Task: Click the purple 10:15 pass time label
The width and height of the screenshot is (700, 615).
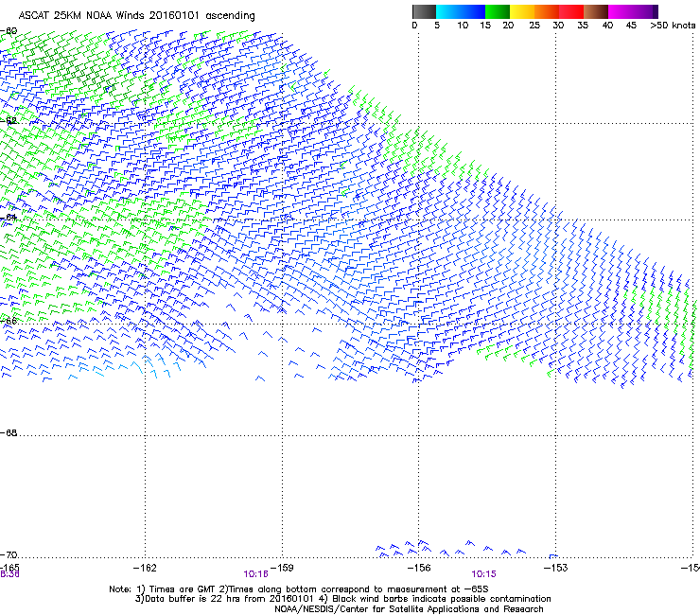Action: point(484,574)
